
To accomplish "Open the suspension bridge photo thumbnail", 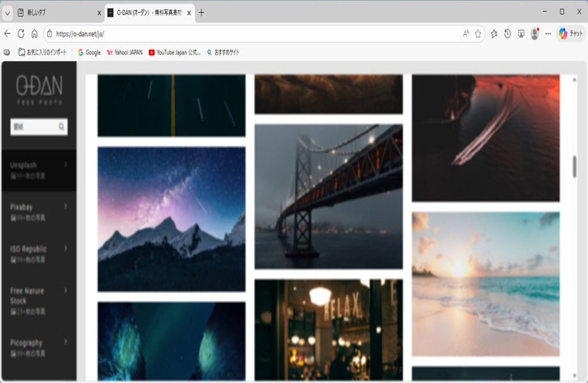I will (x=328, y=196).
